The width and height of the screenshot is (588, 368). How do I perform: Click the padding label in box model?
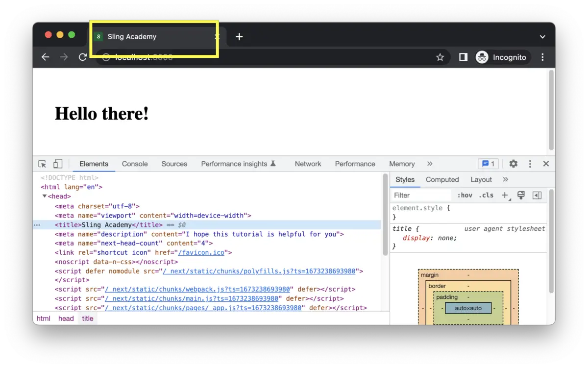tap(447, 297)
